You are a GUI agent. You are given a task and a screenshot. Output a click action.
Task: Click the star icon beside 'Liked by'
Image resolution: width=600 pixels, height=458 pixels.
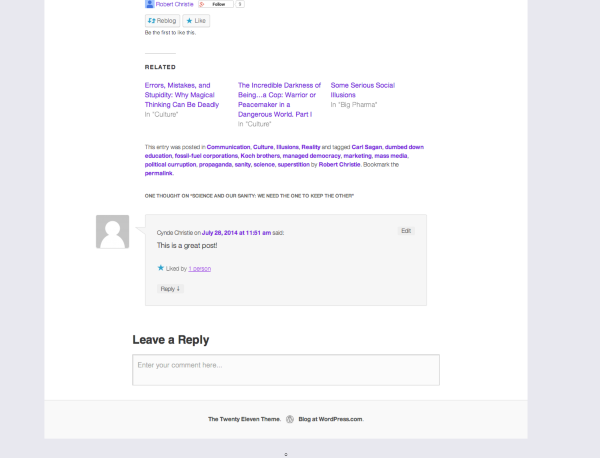(x=161, y=268)
